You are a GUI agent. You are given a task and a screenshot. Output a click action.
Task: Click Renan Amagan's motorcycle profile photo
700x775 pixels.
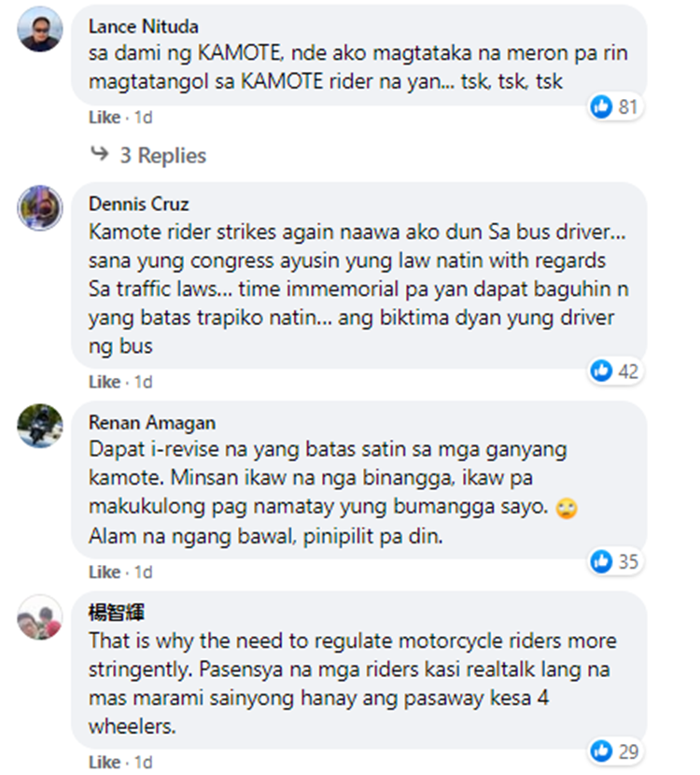[x=40, y=426]
